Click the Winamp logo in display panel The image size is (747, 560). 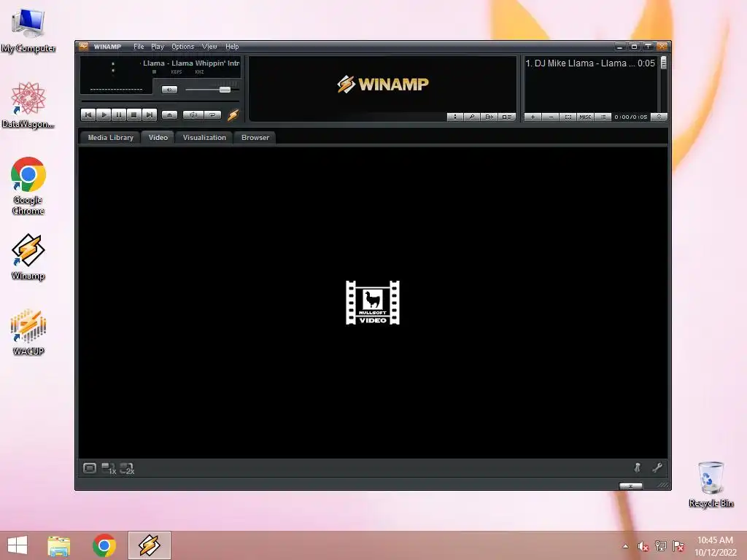tap(383, 85)
